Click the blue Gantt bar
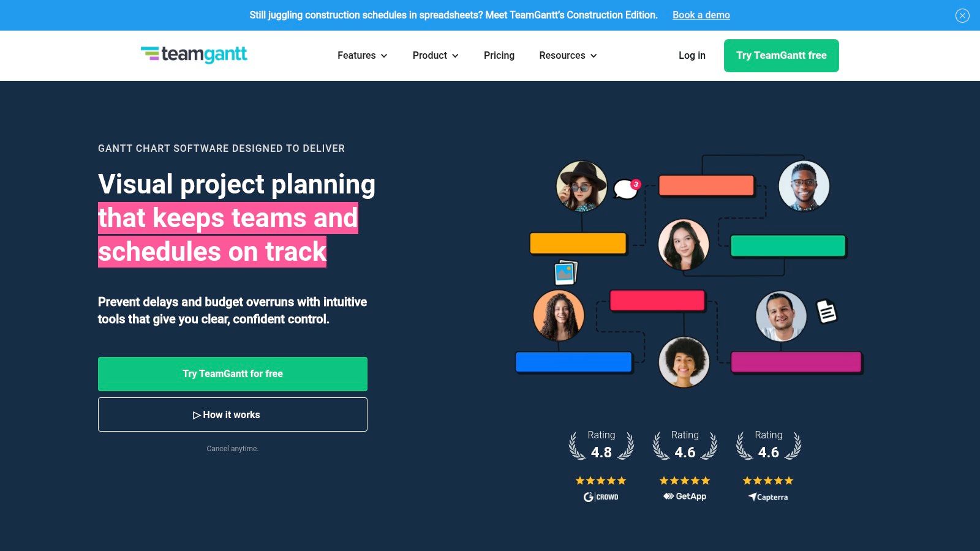The image size is (980, 551). pos(573,362)
